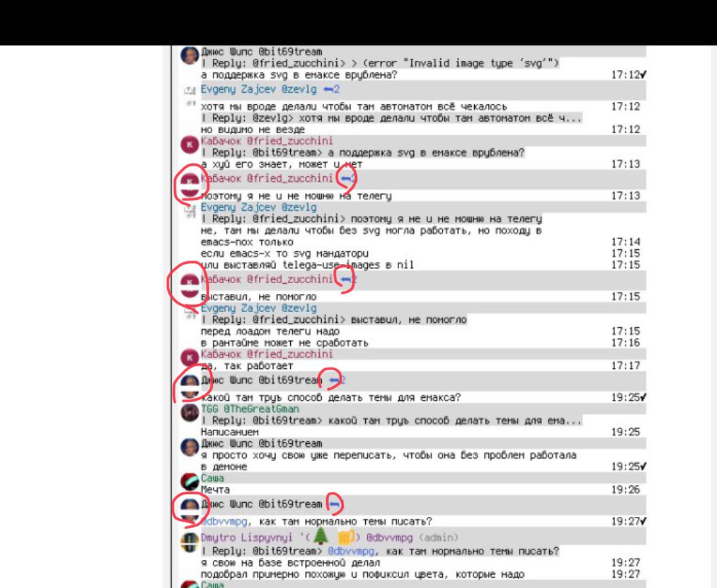Click the 17:12 timestamp with checkmark
The width and height of the screenshot is (717, 588).
tap(629, 74)
